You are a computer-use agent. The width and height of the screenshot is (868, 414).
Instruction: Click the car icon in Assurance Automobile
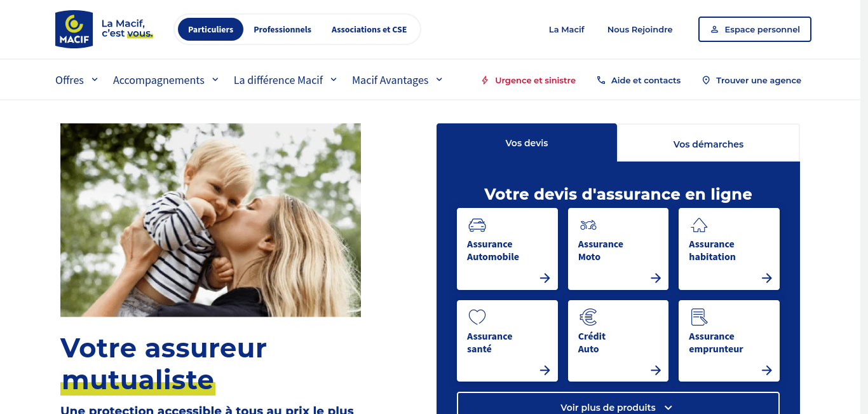[477, 225]
